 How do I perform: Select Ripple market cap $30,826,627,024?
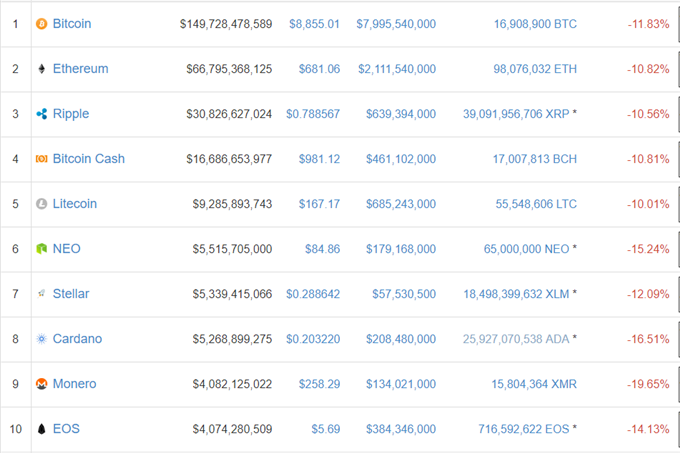(229, 114)
